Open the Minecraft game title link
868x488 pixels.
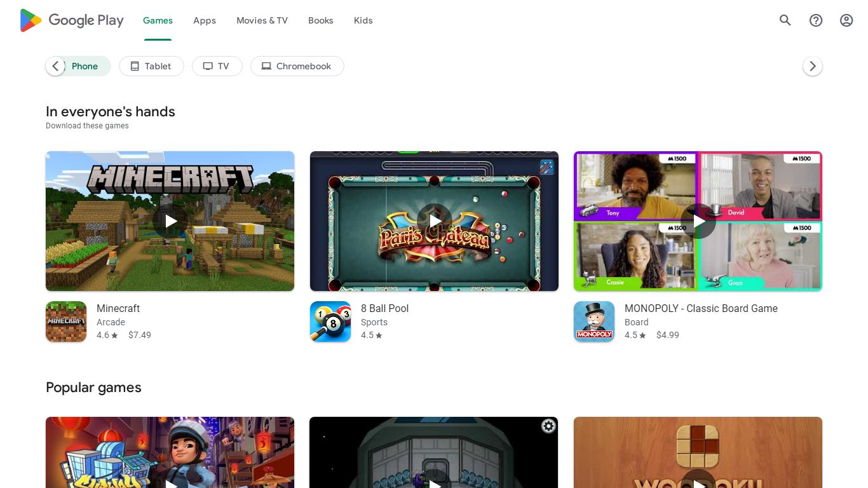[x=118, y=308]
